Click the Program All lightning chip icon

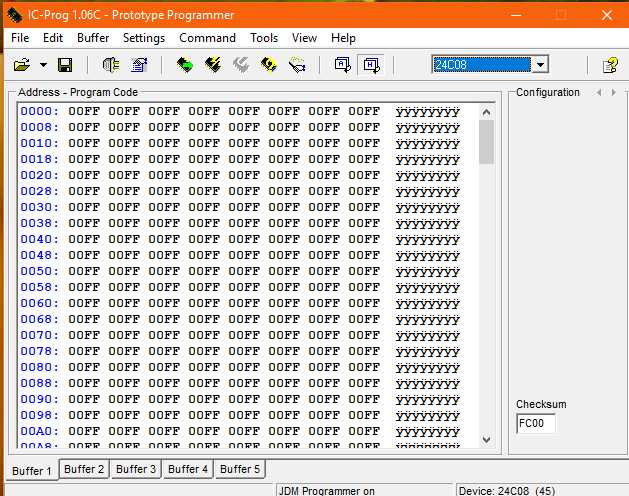[213, 65]
